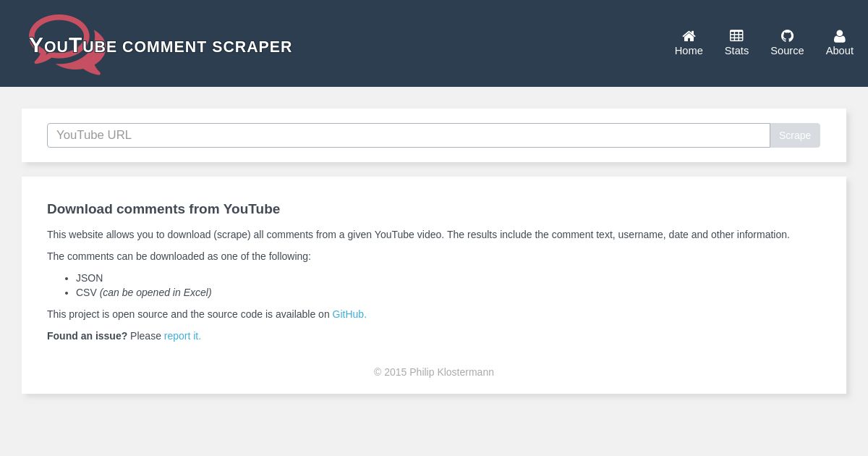Click the 'Download comments from YouTube' heading

coord(163,209)
